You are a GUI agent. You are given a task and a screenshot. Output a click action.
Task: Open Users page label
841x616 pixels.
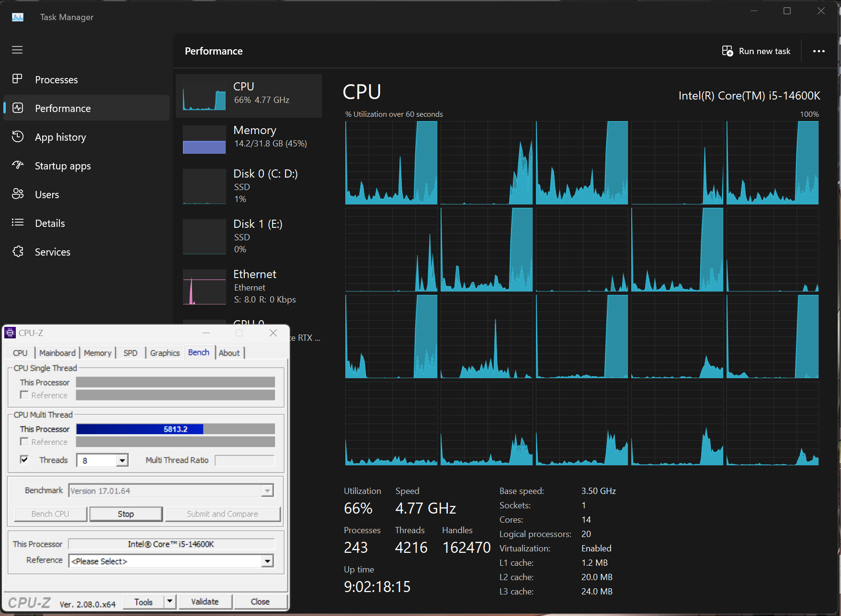tap(47, 194)
